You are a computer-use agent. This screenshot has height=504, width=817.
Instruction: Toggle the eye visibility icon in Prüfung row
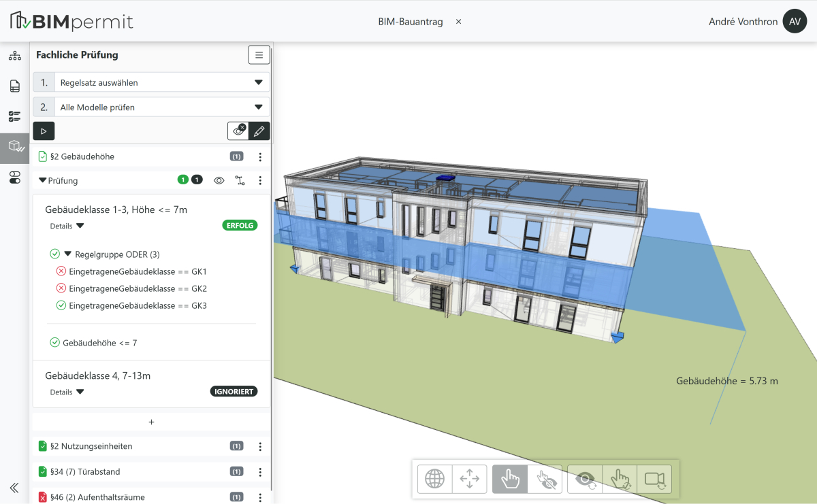pos(219,181)
